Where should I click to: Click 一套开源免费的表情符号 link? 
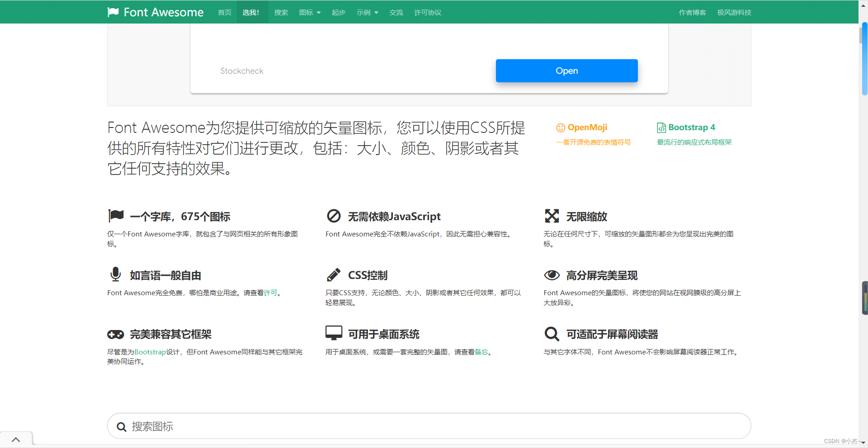point(594,142)
